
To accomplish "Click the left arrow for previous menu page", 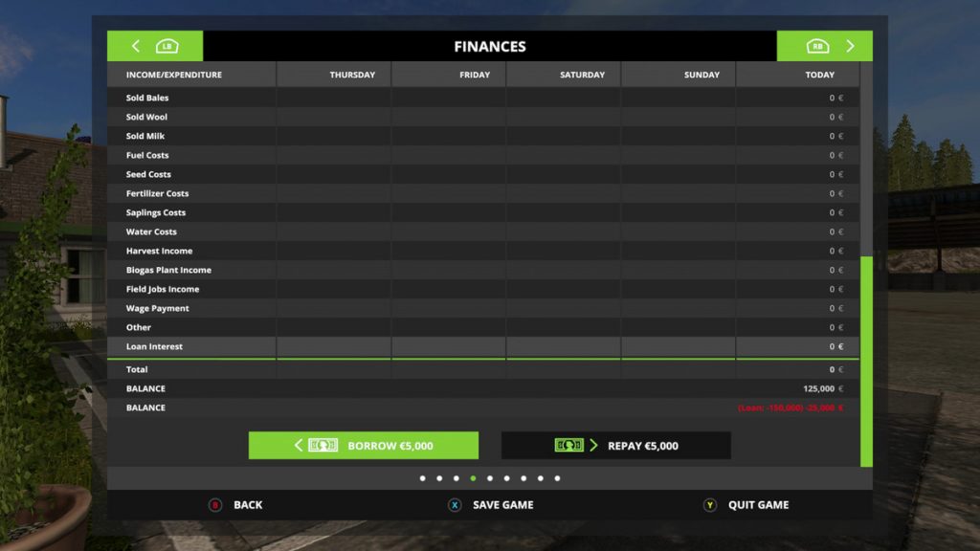I will coord(136,46).
